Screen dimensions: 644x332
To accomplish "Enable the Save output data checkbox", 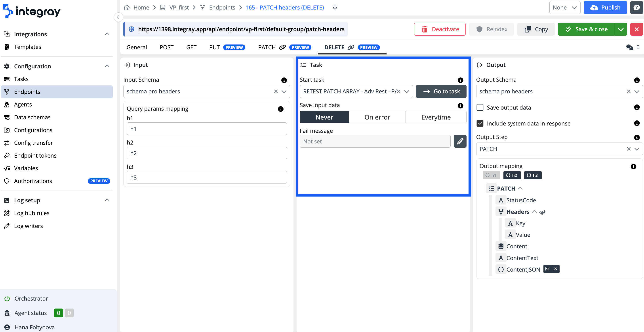I will (480, 107).
